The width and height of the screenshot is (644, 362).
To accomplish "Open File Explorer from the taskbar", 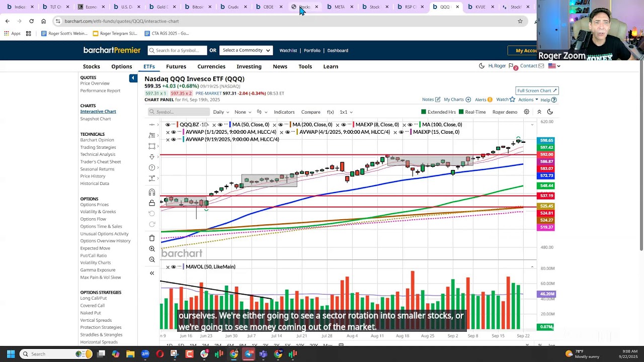I will click(130, 354).
